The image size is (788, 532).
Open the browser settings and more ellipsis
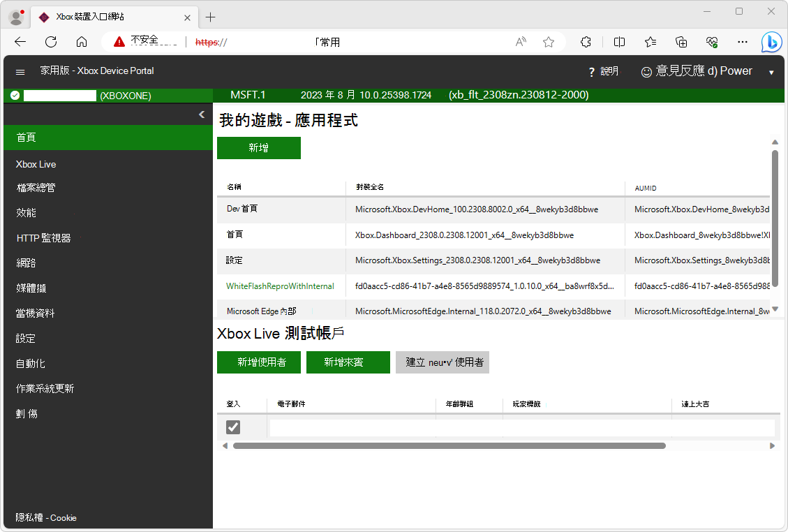(x=742, y=42)
